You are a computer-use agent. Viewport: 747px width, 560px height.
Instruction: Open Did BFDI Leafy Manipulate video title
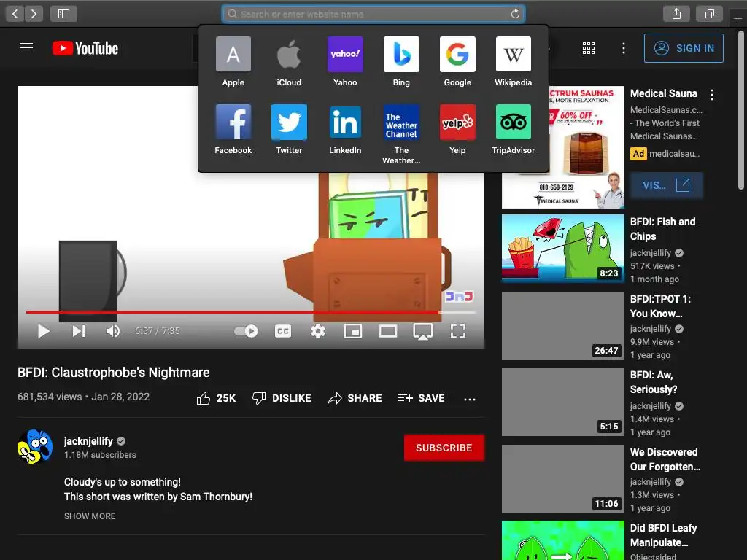663,535
